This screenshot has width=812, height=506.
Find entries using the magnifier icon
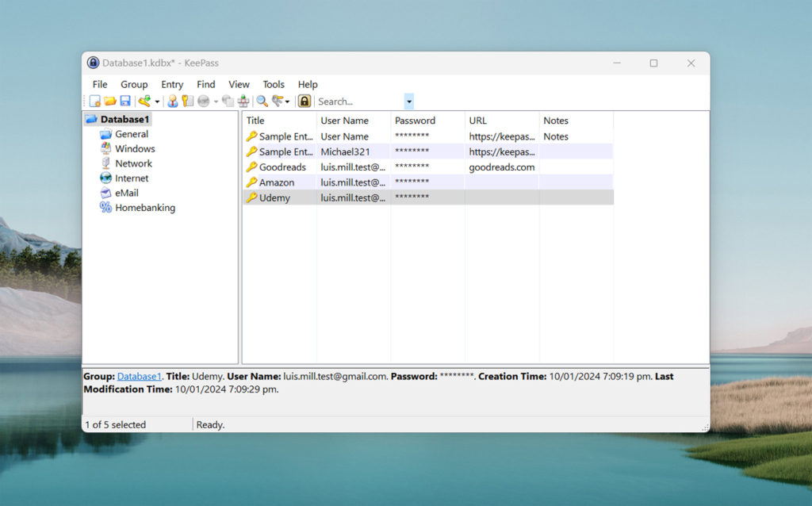tap(262, 101)
